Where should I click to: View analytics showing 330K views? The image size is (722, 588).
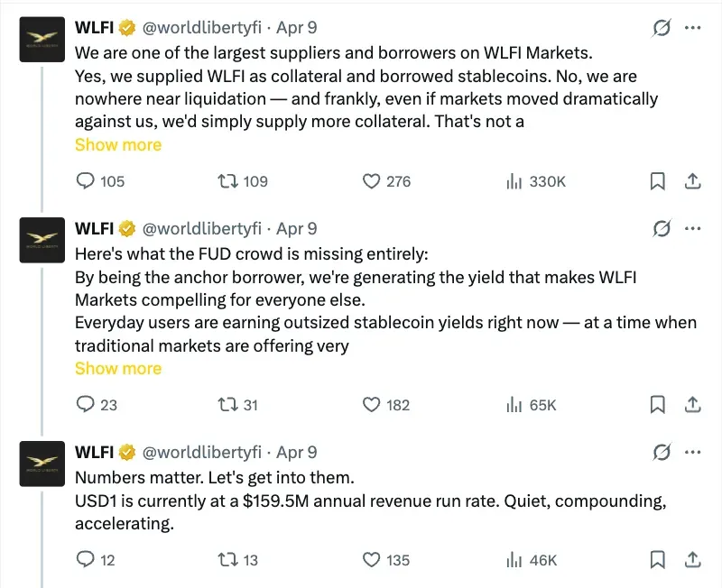click(x=515, y=181)
